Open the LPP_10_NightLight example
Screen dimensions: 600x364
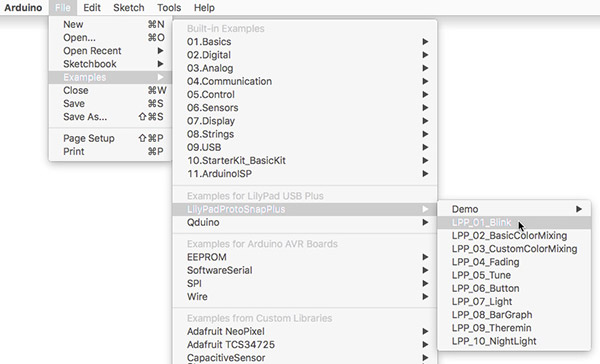point(514,341)
